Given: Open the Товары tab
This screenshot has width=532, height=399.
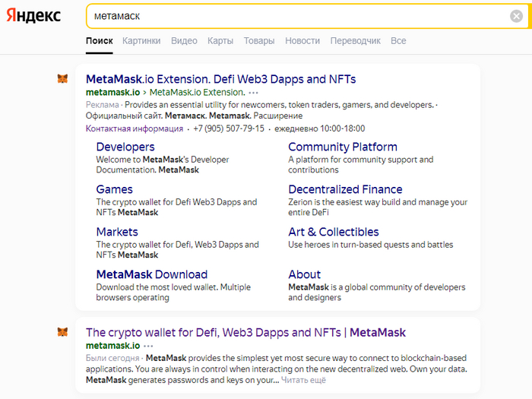Looking at the screenshot, I should 259,41.
